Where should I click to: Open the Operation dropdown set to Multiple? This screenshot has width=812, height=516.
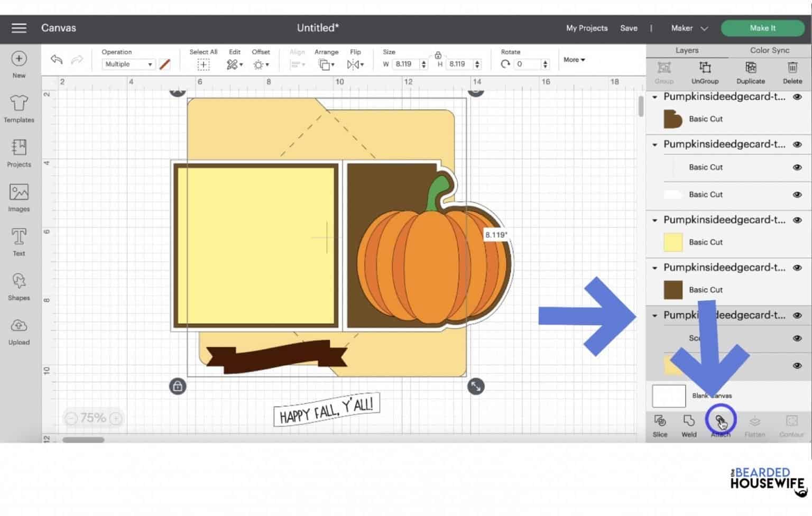pyautogui.click(x=127, y=64)
